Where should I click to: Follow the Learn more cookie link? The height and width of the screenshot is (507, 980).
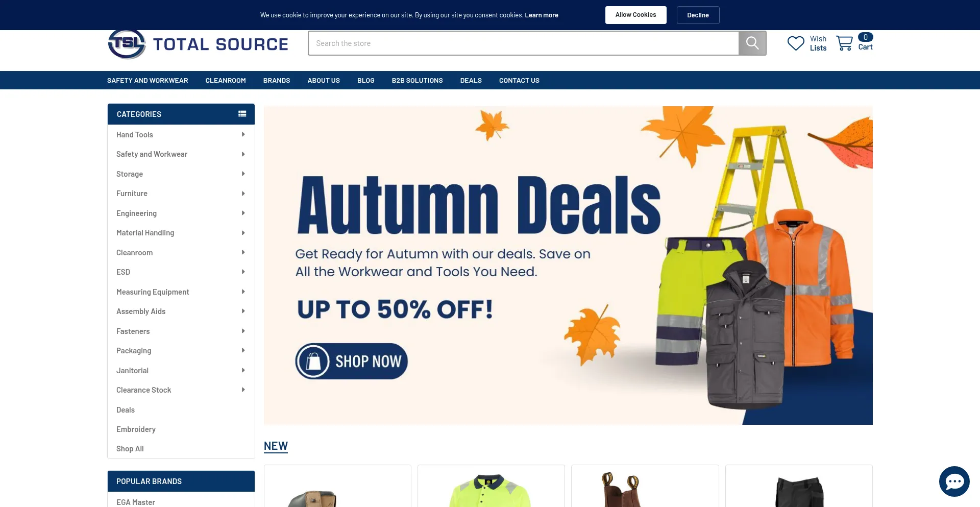542,15
